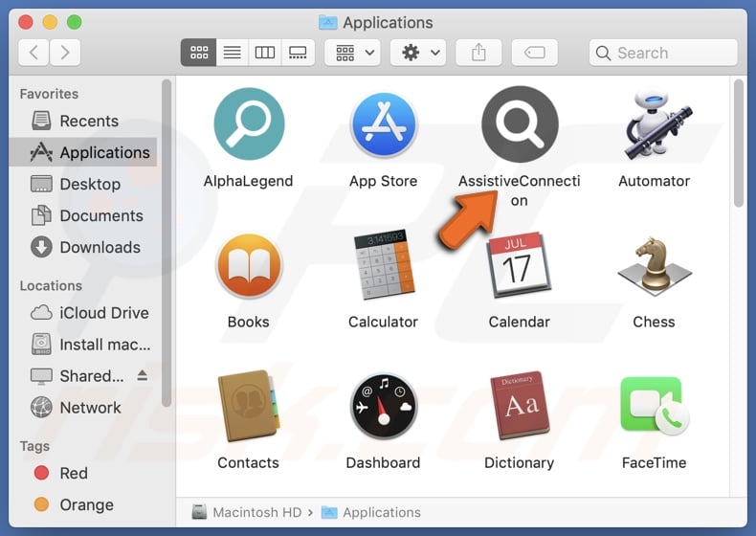
Task: Click the red close window button
Action: (x=26, y=22)
